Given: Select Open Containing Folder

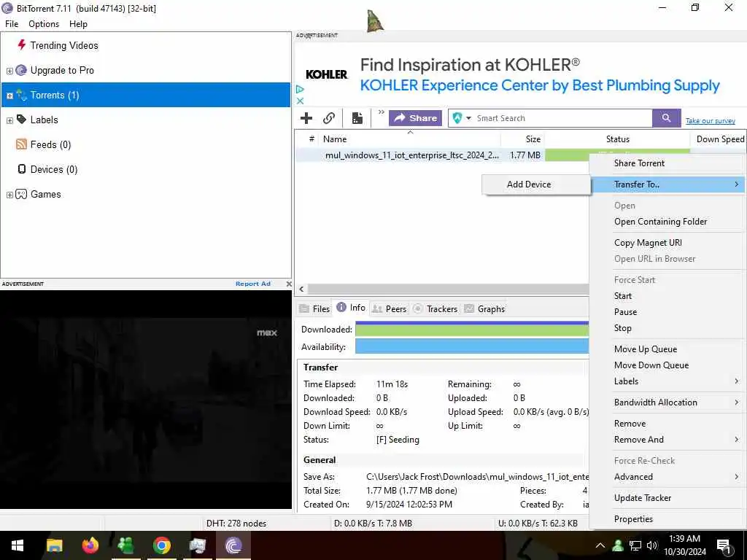Looking at the screenshot, I should [x=667, y=222].
